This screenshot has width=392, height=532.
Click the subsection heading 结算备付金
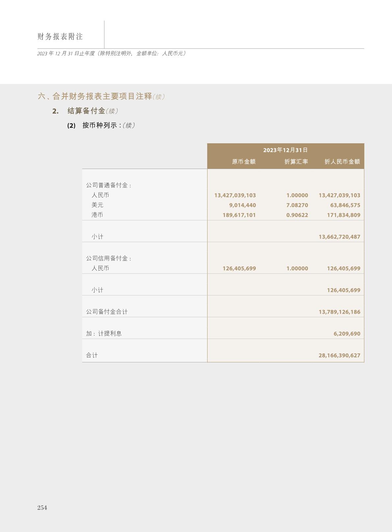pyautogui.click(x=86, y=111)
